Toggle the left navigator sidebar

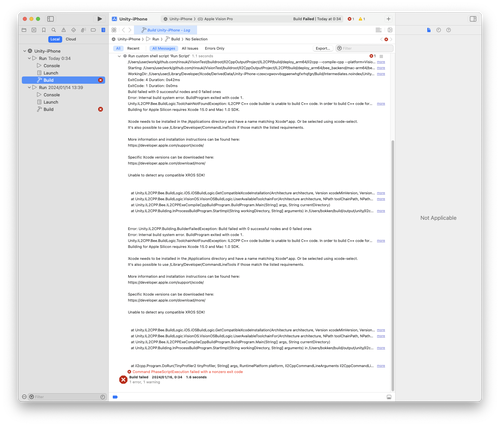point(50,19)
